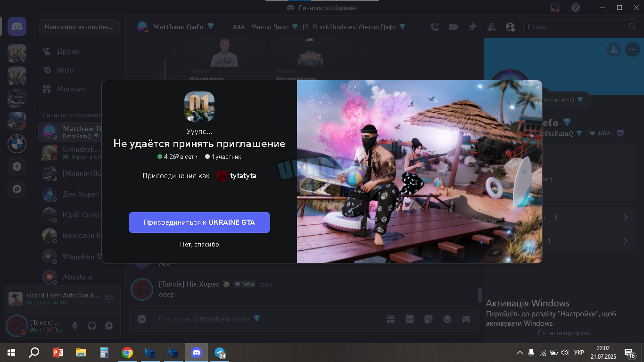
Task: Show hidden tray icons chevron
Action: 520,353
